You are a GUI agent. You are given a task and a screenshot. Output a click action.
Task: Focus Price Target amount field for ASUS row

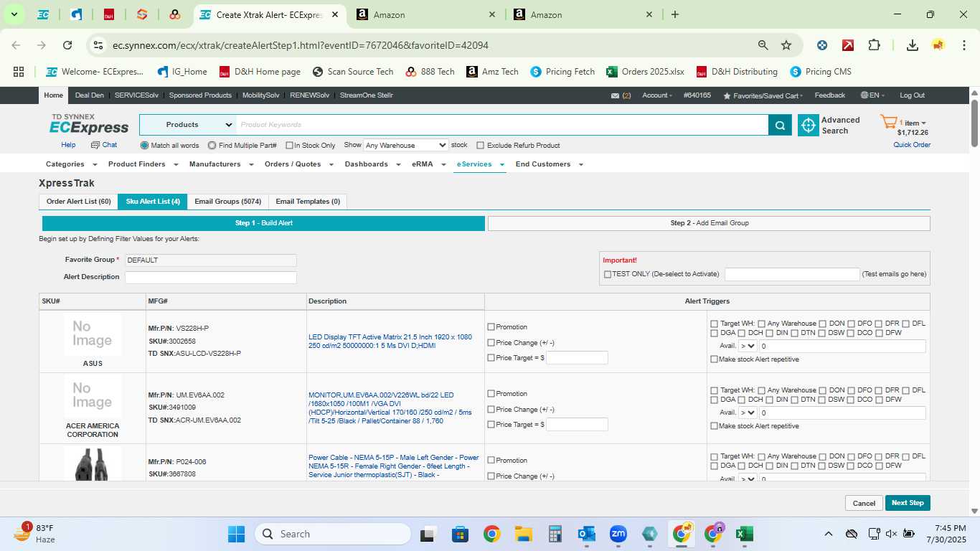[577, 358]
